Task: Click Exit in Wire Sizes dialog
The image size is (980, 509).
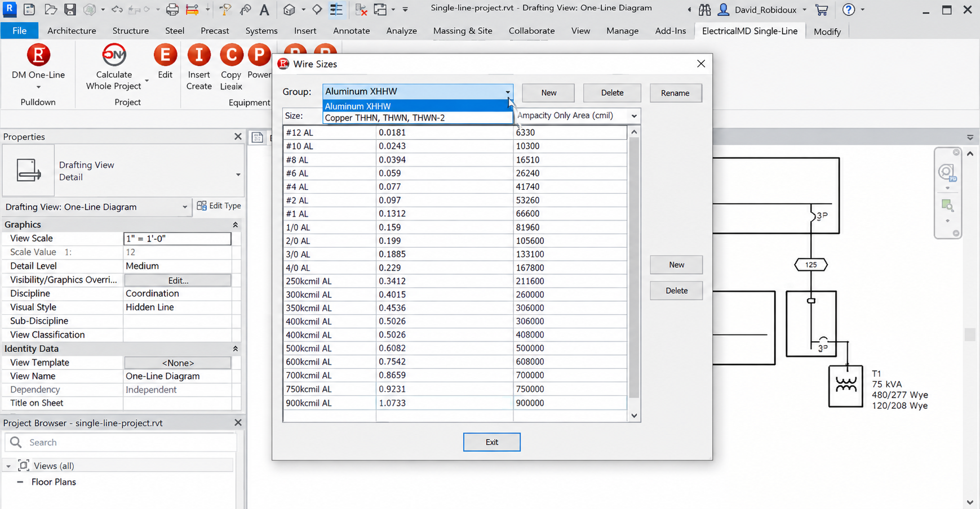Action: [492, 442]
